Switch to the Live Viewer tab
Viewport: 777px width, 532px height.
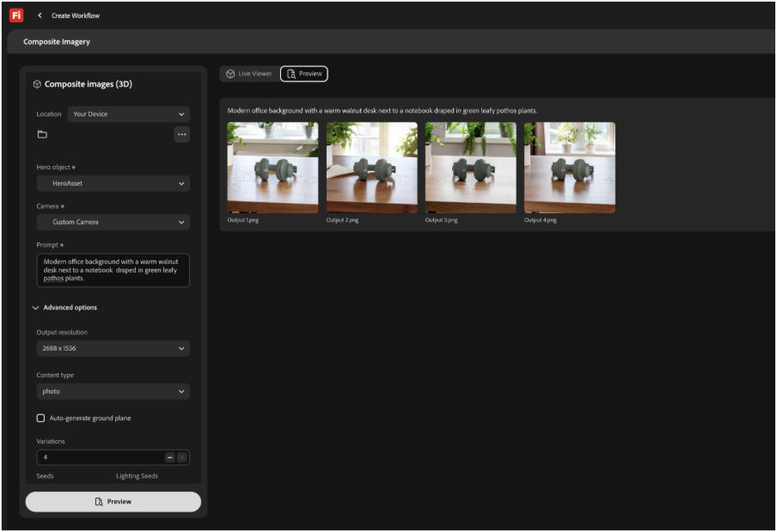[249, 74]
